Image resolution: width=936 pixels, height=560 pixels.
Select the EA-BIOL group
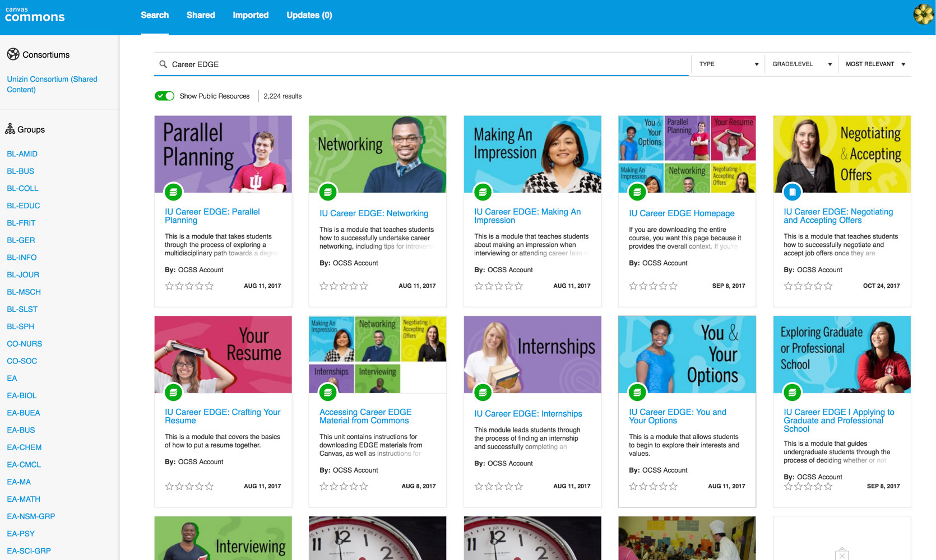tap(21, 395)
